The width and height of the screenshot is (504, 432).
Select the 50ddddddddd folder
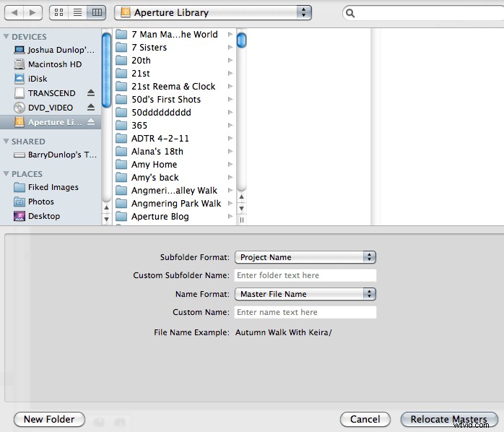174,112
